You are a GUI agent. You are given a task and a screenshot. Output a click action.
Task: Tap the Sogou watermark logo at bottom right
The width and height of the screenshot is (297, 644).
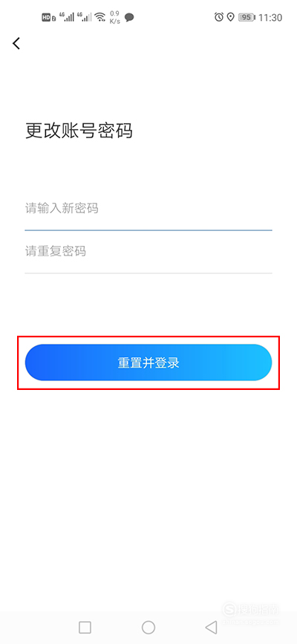[251, 611]
